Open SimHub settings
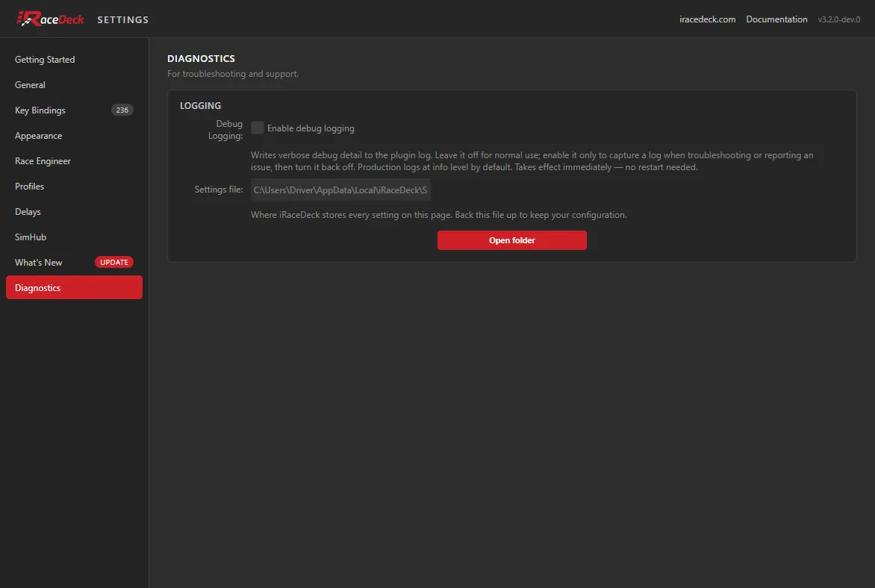The width and height of the screenshot is (875, 588). [x=74, y=237]
